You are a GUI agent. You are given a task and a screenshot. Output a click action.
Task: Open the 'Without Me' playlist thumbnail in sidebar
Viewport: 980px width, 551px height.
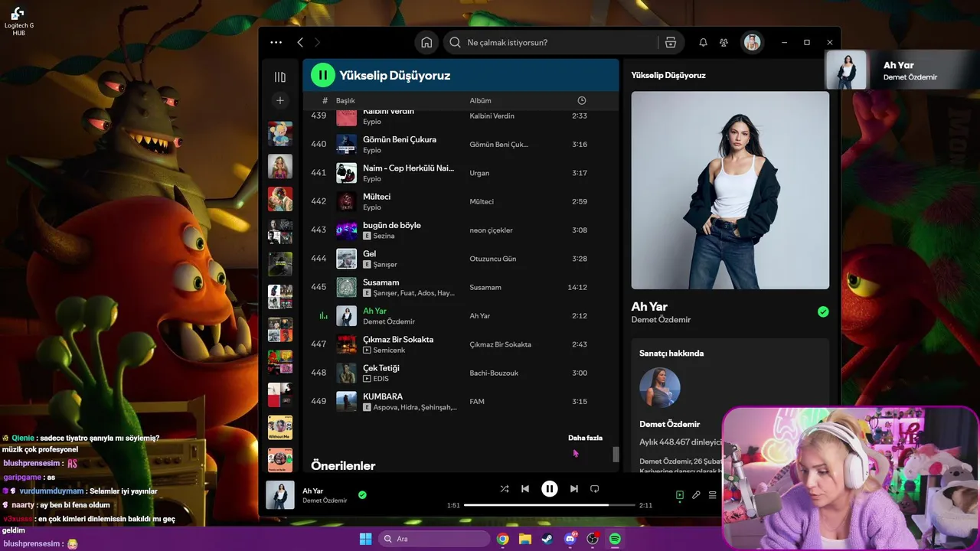click(280, 427)
